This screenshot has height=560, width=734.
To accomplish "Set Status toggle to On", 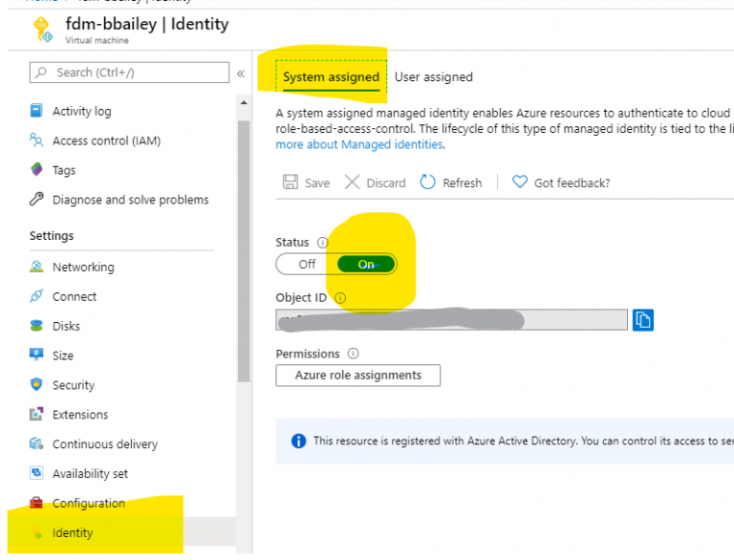I will click(366, 265).
